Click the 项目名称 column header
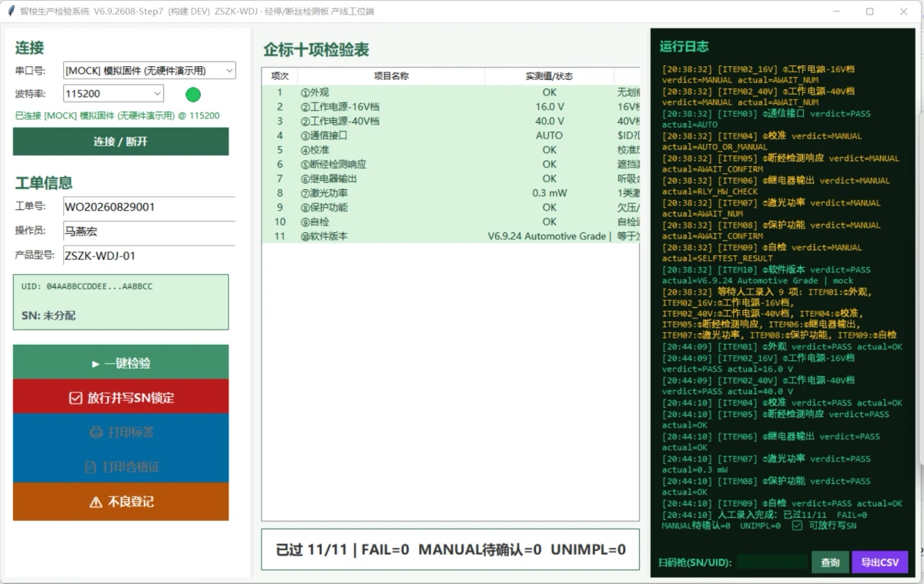This screenshot has width=924, height=584. point(391,76)
